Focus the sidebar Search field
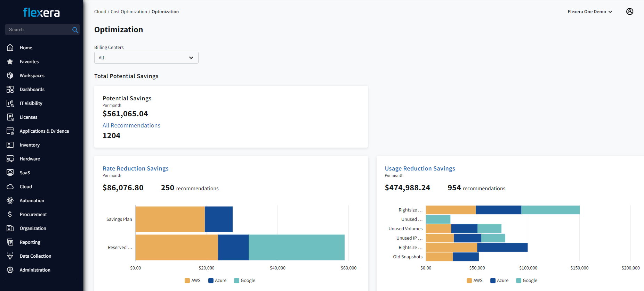This screenshot has height=291, width=644. 38,30
